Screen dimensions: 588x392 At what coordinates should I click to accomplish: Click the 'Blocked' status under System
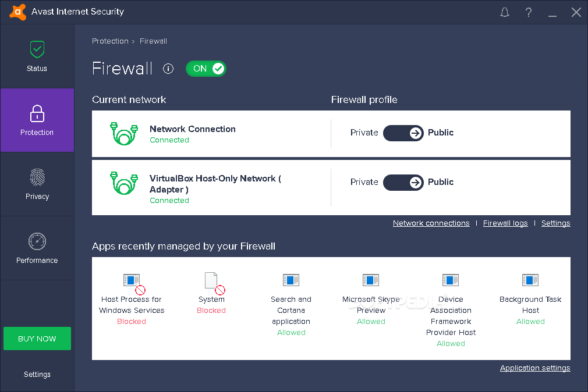pos(211,311)
